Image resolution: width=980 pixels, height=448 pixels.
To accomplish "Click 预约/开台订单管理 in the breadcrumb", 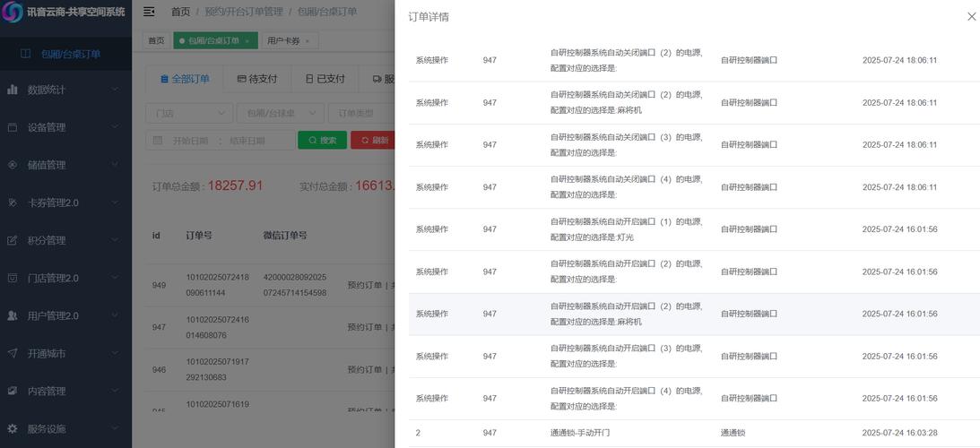I will pos(244,12).
